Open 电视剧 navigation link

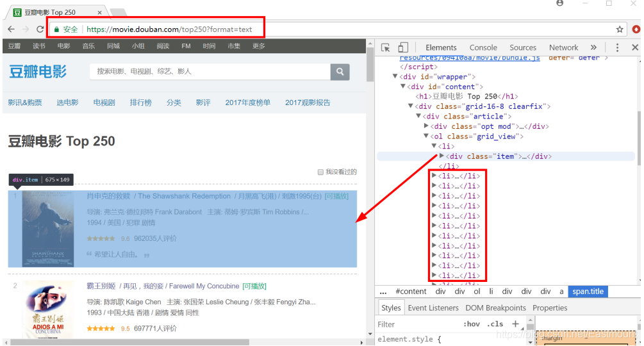tap(104, 103)
